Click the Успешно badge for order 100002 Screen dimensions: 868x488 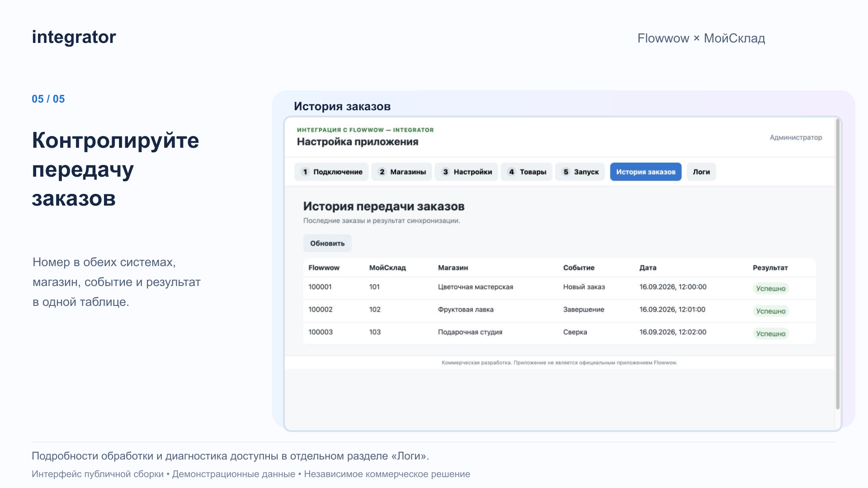click(771, 311)
